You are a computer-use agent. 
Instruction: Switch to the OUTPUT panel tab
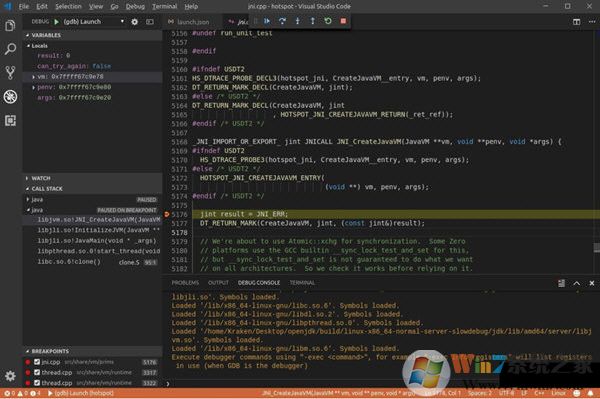(218, 283)
